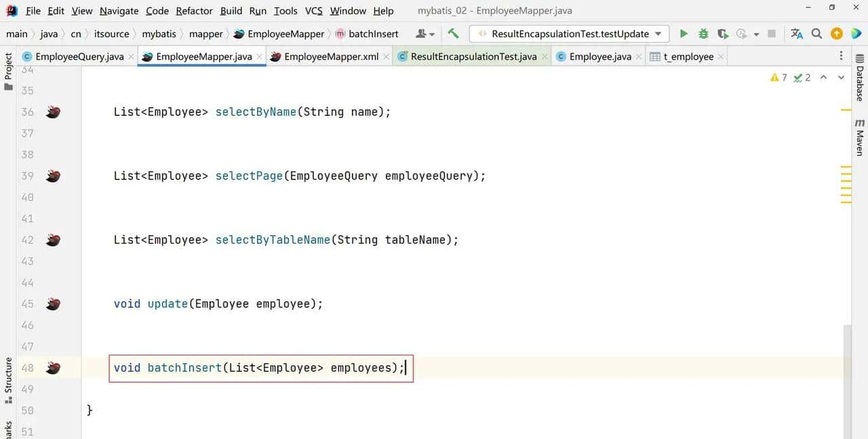Viewport: 868px width, 439px height.
Task: Expand the user account dropdown in toolbar
Action: (425, 34)
